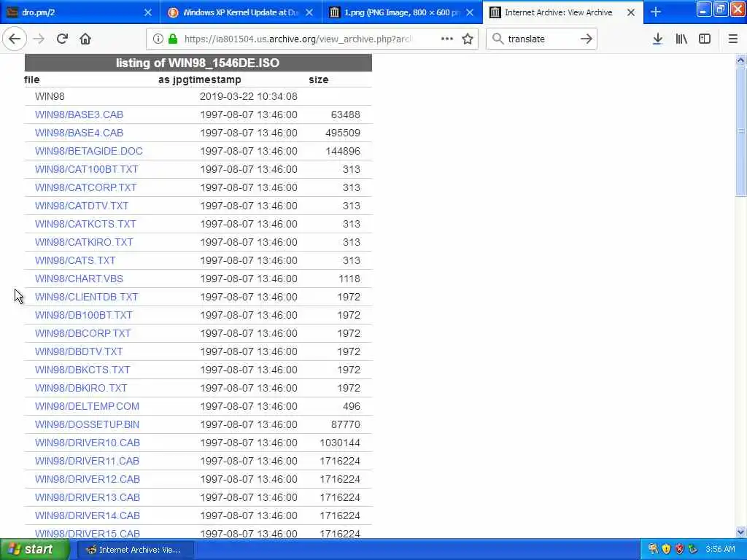
Task: Click the page scrollbar up arrow
Action: point(741,60)
